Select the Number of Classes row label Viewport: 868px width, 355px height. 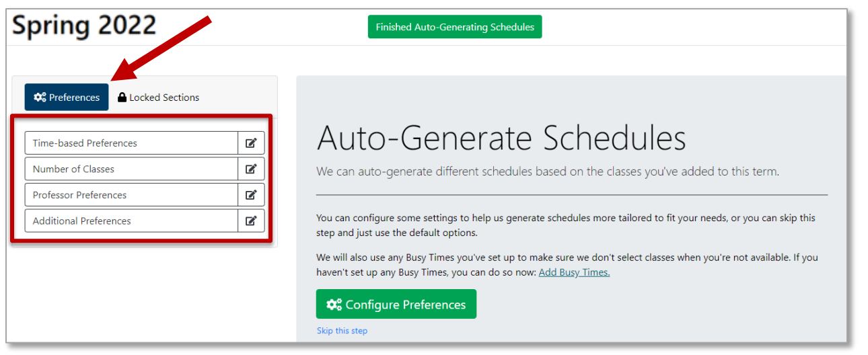tap(73, 169)
